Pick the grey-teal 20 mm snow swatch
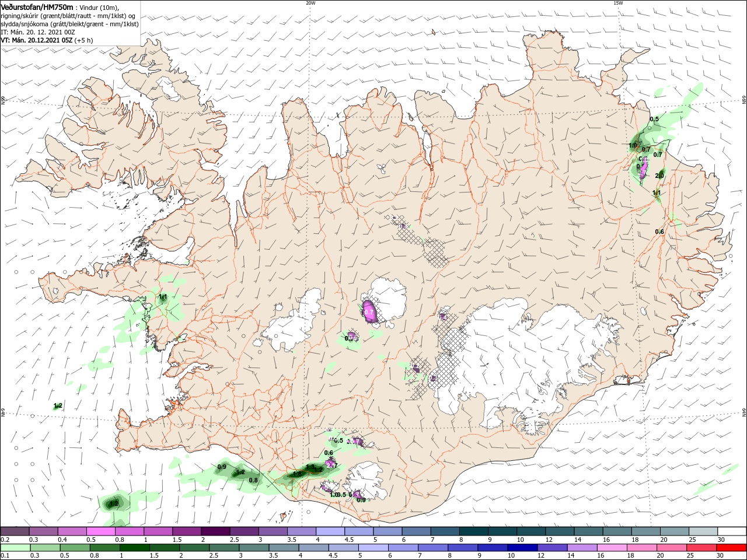 675,531
